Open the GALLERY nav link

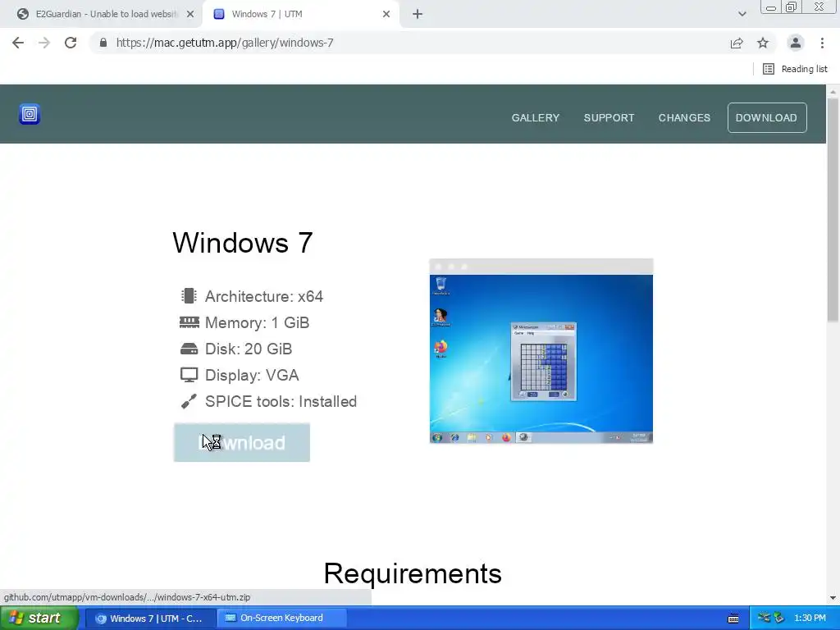point(535,118)
